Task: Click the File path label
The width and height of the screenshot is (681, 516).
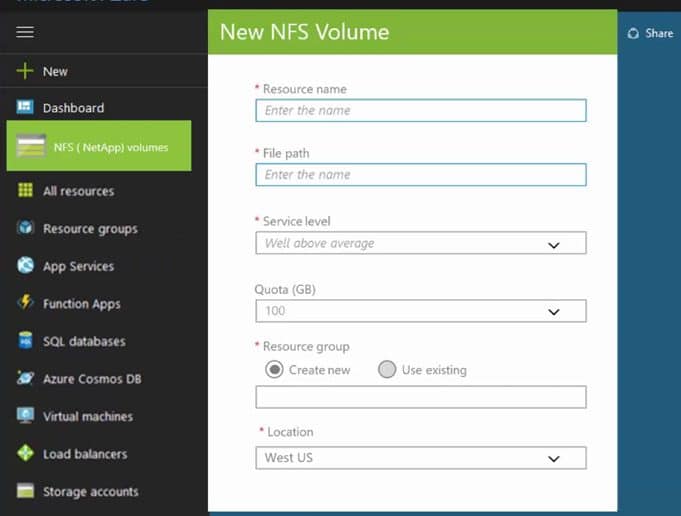Action: tap(286, 153)
